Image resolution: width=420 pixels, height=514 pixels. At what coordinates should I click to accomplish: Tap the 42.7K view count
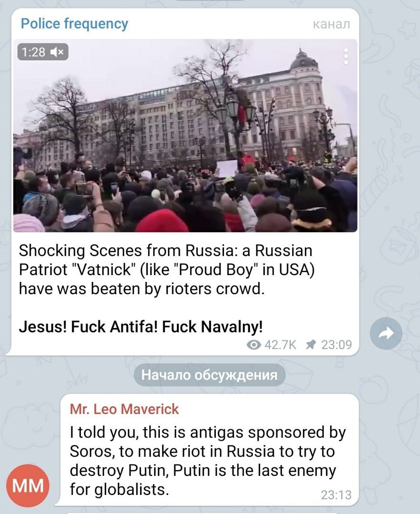(x=280, y=345)
